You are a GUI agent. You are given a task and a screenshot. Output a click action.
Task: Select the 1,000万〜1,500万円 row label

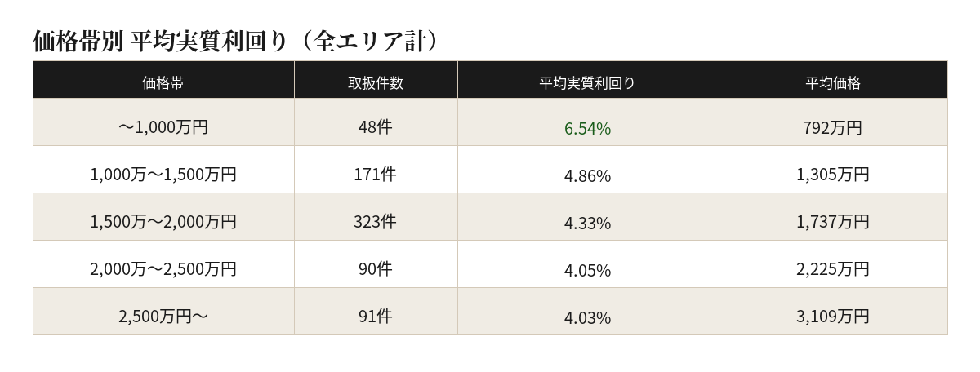click(x=163, y=175)
